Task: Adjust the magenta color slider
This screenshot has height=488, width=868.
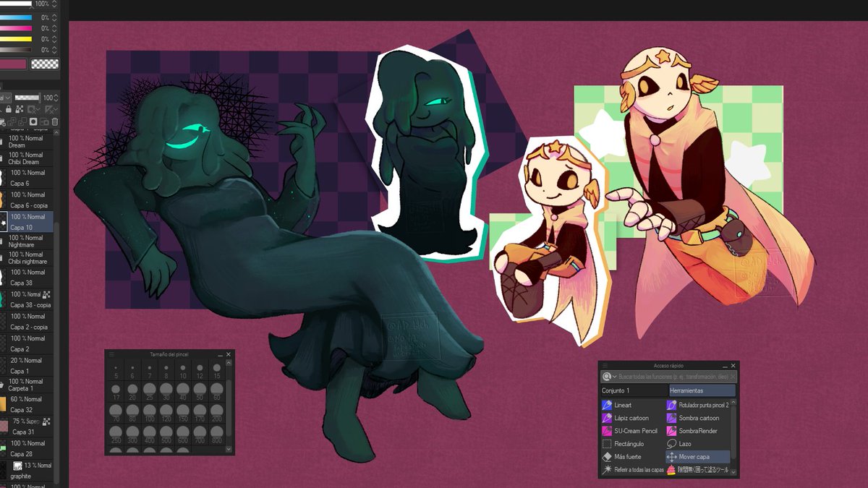Action: click(x=16, y=28)
